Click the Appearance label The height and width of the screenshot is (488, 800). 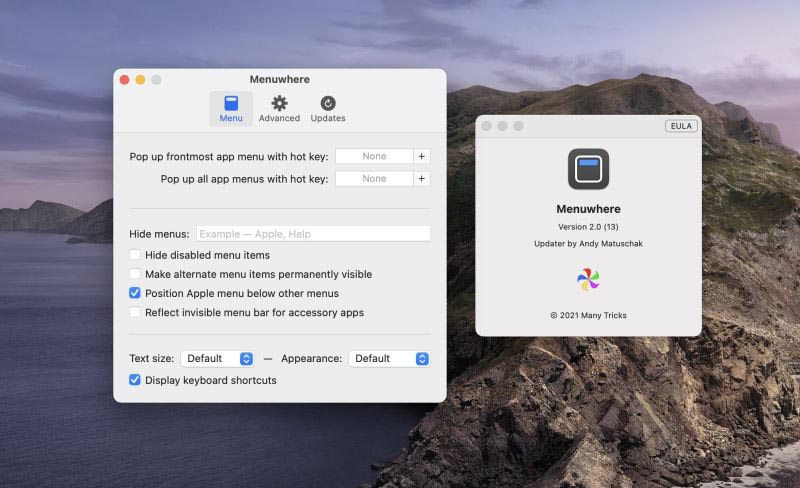pyautogui.click(x=311, y=358)
